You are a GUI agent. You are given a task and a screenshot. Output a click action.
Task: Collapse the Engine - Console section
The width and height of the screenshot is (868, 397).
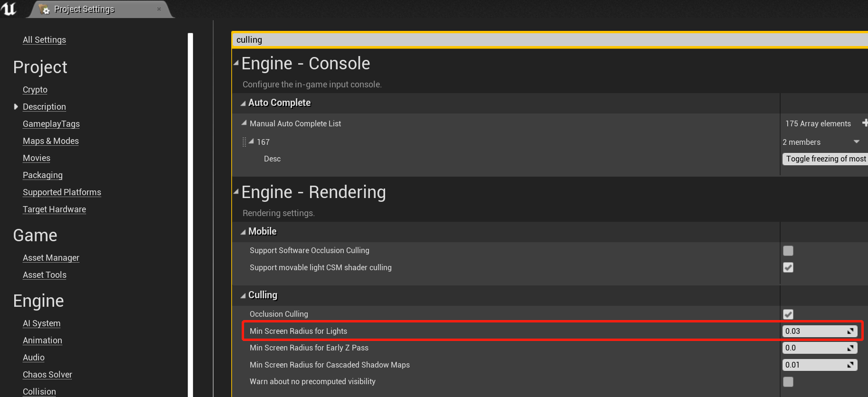[x=236, y=63]
